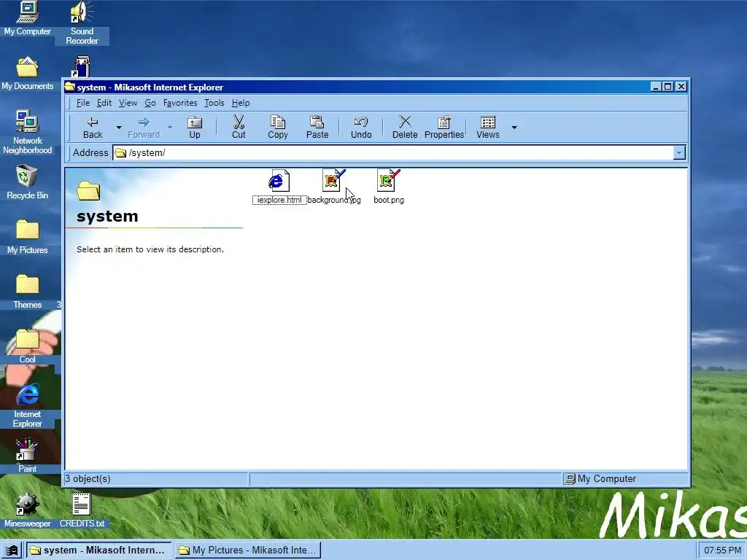Click the large system folder icon
The width and height of the screenshot is (747, 560).
pyautogui.click(x=88, y=191)
